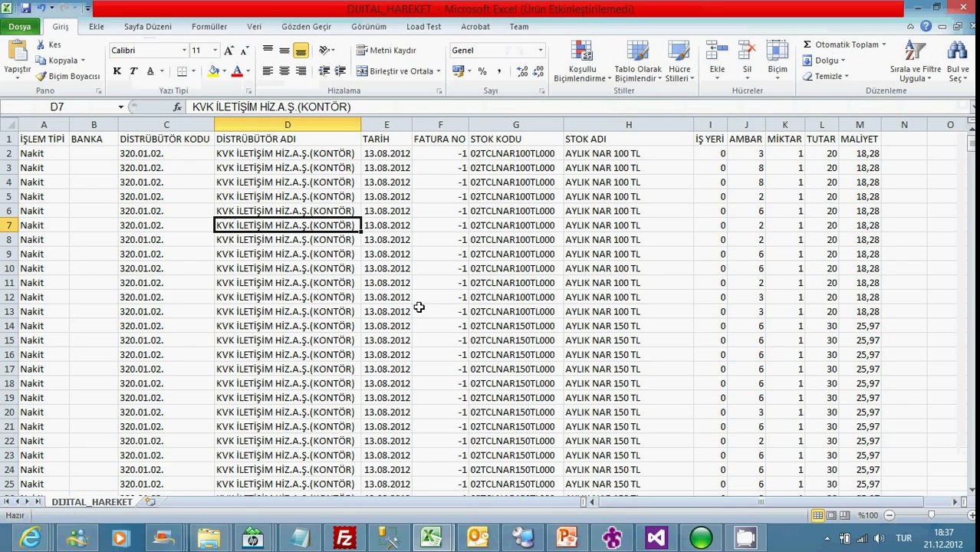Enable Metni Kaydır wrap text
Screen dimensions: 980x552
pos(386,50)
